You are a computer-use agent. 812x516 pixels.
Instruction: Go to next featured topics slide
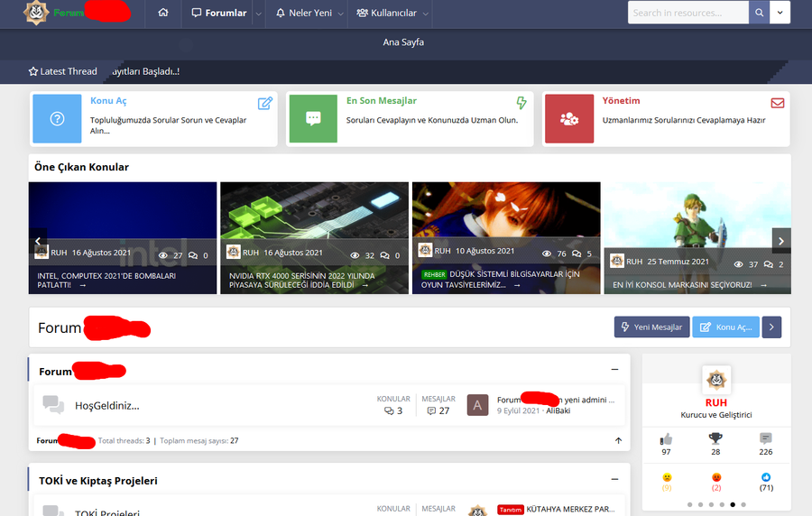coord(781,241)
